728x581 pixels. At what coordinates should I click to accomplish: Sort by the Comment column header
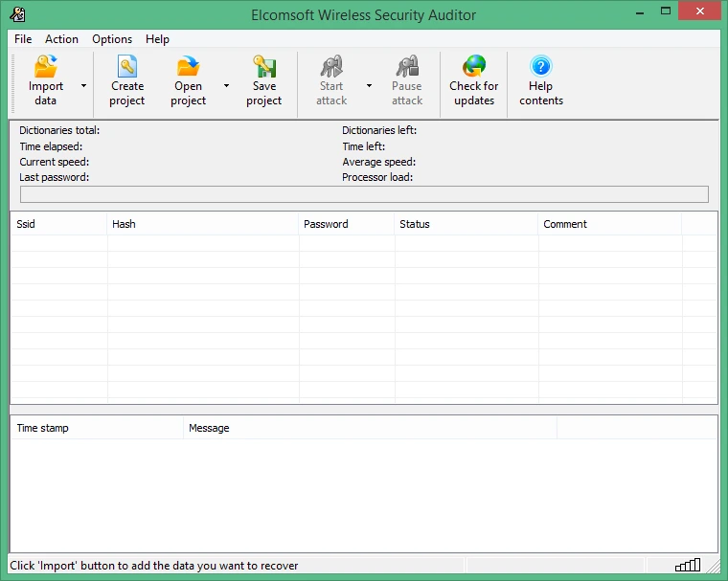(x=610, y=224)
